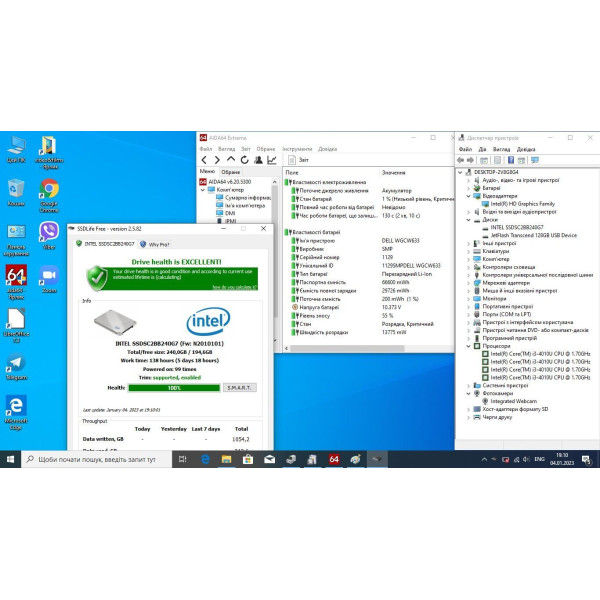
Task: Click Device Manager forward arrow
Action: point(470,160)
